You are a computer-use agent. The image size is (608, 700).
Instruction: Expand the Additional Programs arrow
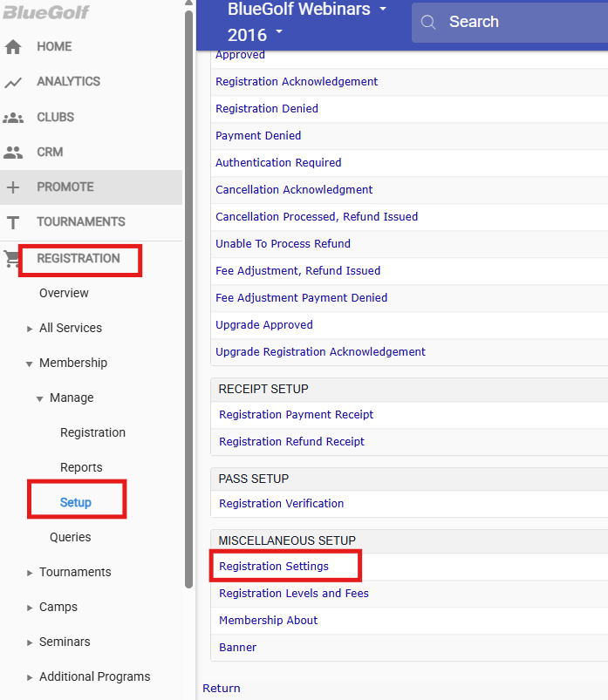tap(30, 677)
